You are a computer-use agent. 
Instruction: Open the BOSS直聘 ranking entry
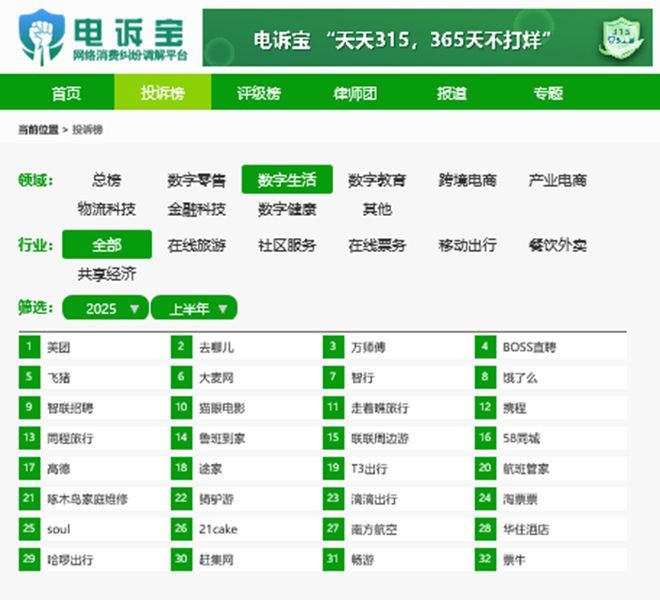click(530, 347)
